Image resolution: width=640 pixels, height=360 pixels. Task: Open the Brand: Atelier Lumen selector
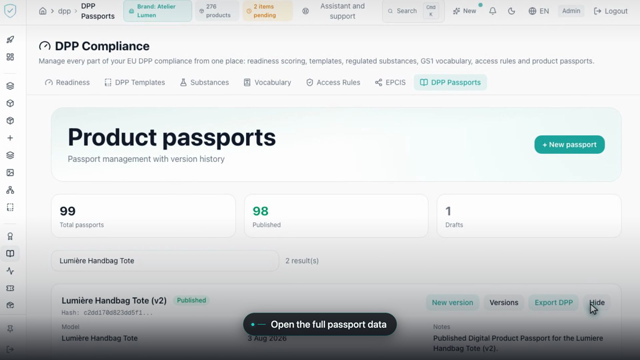pos(157,11)
